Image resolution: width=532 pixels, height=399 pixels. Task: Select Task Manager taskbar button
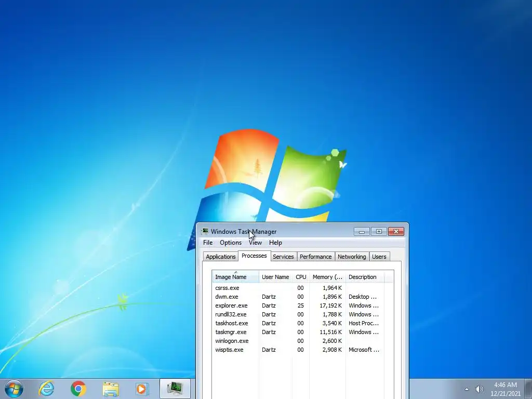click(x=175, y=389)
